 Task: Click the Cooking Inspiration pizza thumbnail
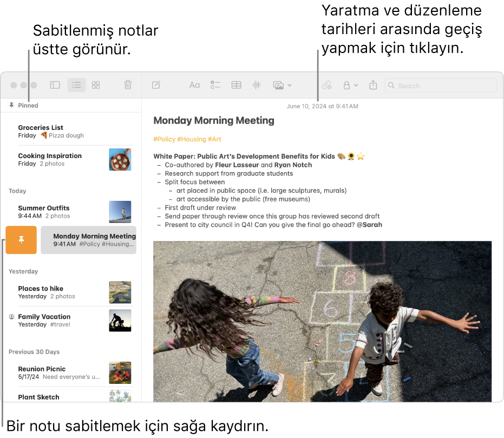120,159
